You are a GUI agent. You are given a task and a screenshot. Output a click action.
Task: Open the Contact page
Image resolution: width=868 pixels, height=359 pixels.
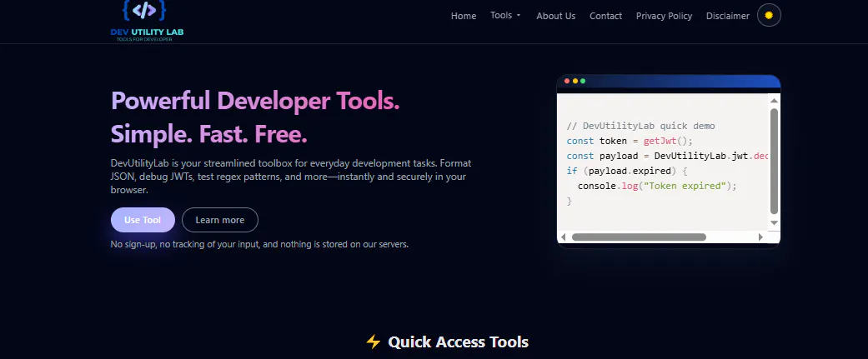pyautogui.click(x=605, y=16)
